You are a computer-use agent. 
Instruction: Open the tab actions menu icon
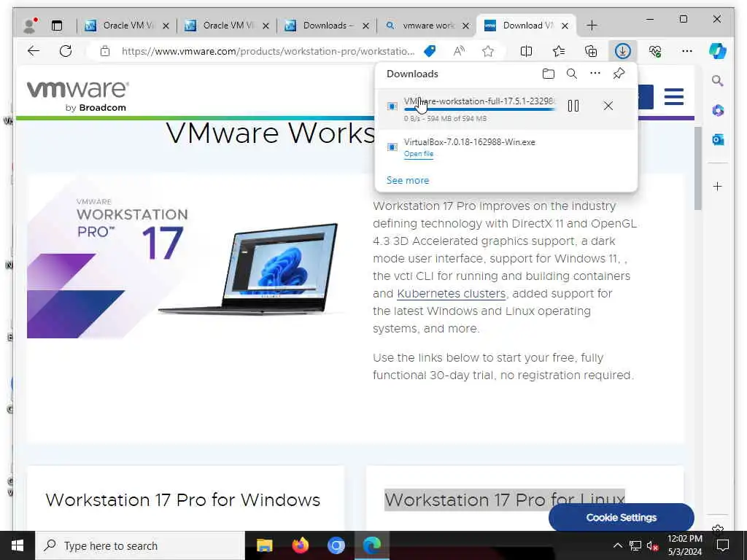pos(57,26)
